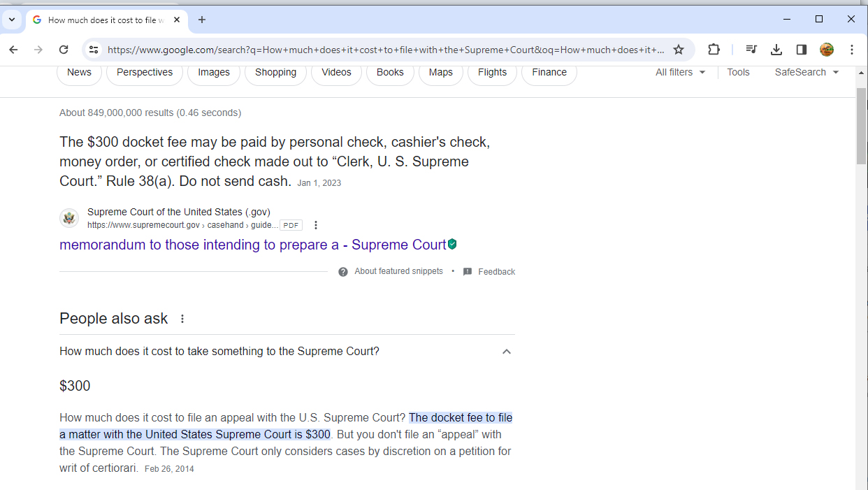Screen dimensions: 868x490
Task: Toggle the browser side panel icon
Action: click(802, 50)
